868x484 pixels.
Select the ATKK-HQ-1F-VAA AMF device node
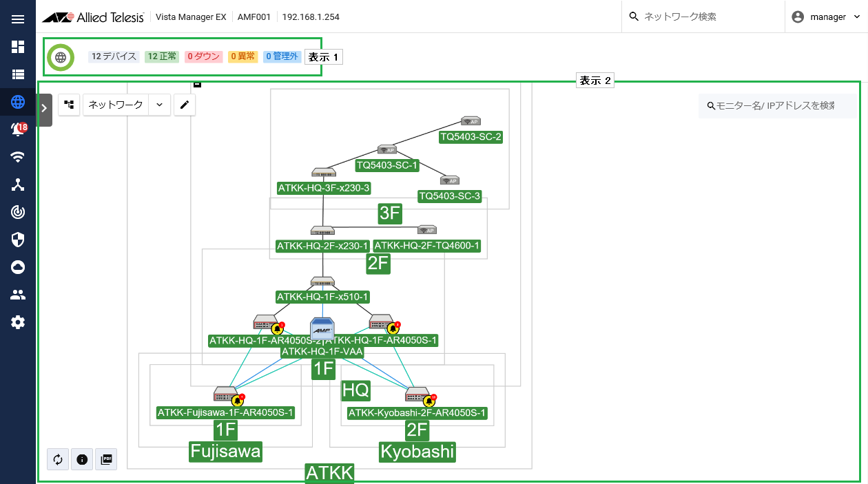click(x=322, y=328)
